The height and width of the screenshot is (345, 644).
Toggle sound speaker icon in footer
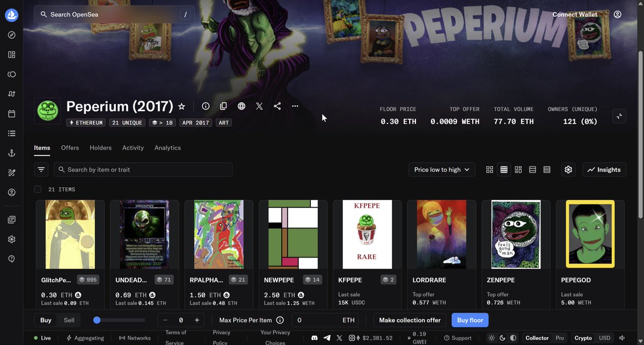pos(621,338)
